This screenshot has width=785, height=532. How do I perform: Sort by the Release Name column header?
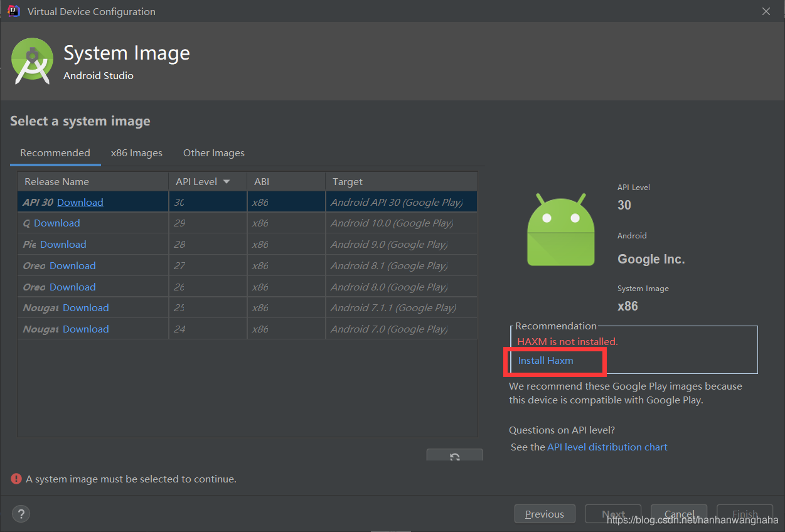point(56,181)
